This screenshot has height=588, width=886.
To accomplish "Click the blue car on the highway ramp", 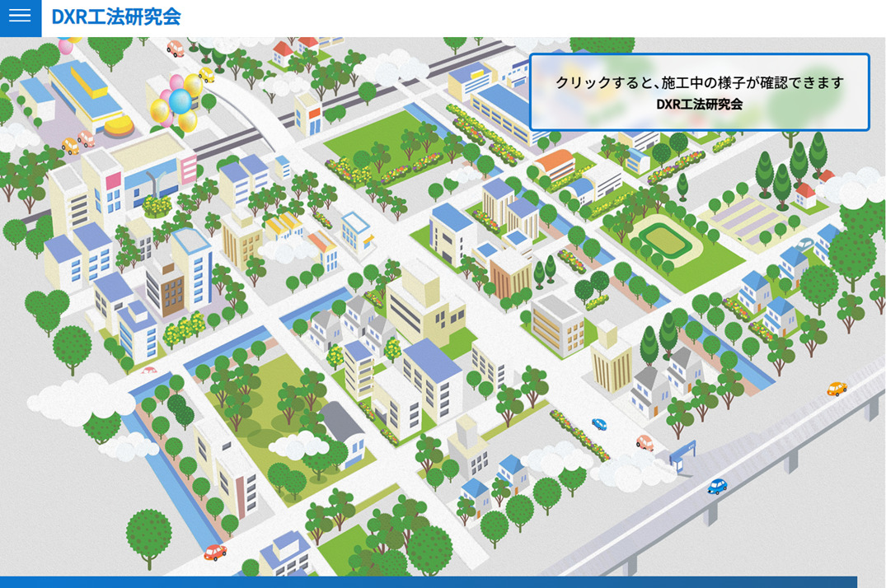I will click(717, 486).
